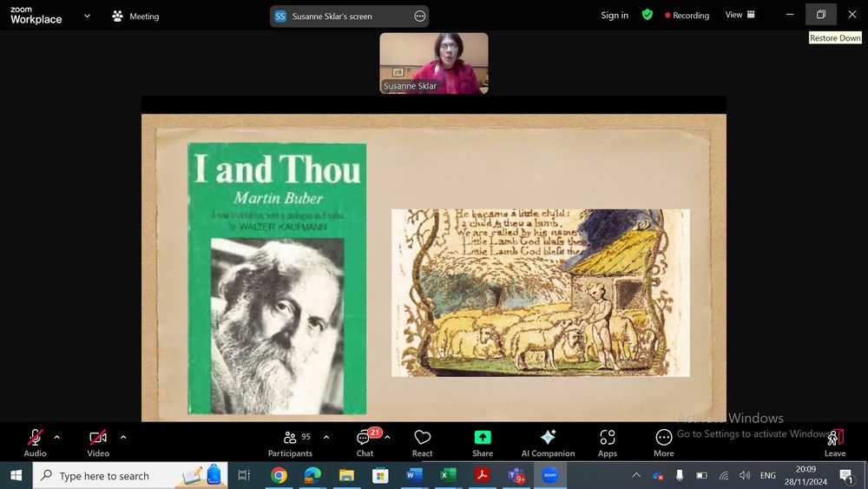The width and height of the screenshot is (868, 489).
Task: Click the Susanne Sklar's screen label
Action: pyautogui.click(x=332, y=16)
